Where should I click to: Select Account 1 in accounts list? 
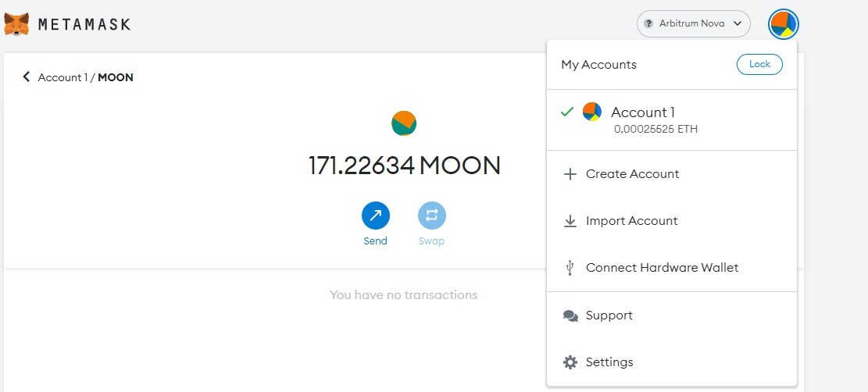671,119
